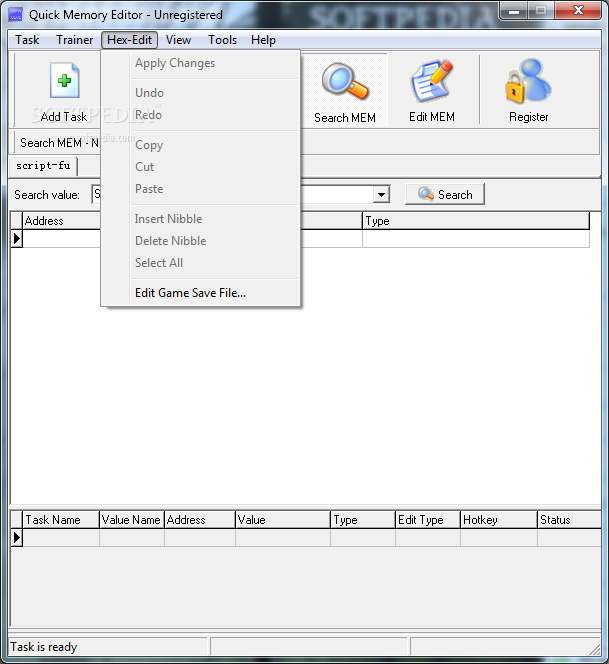This screenshot has width=609, height=664.
Task: Open the View menu
Action: tap(178, 40)
